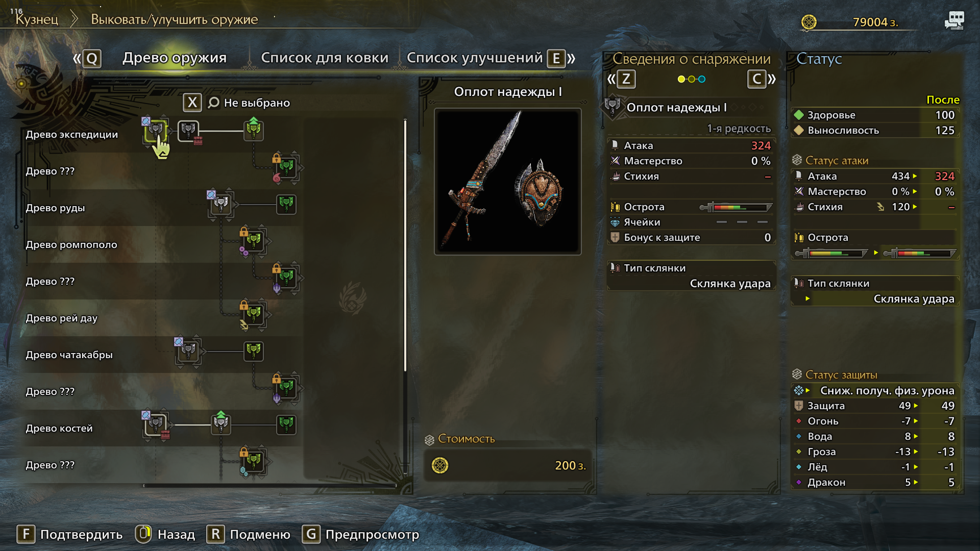Select the first yellow page indicator dot
Screen dimensions: 980x551
click(x=681, y=79)
